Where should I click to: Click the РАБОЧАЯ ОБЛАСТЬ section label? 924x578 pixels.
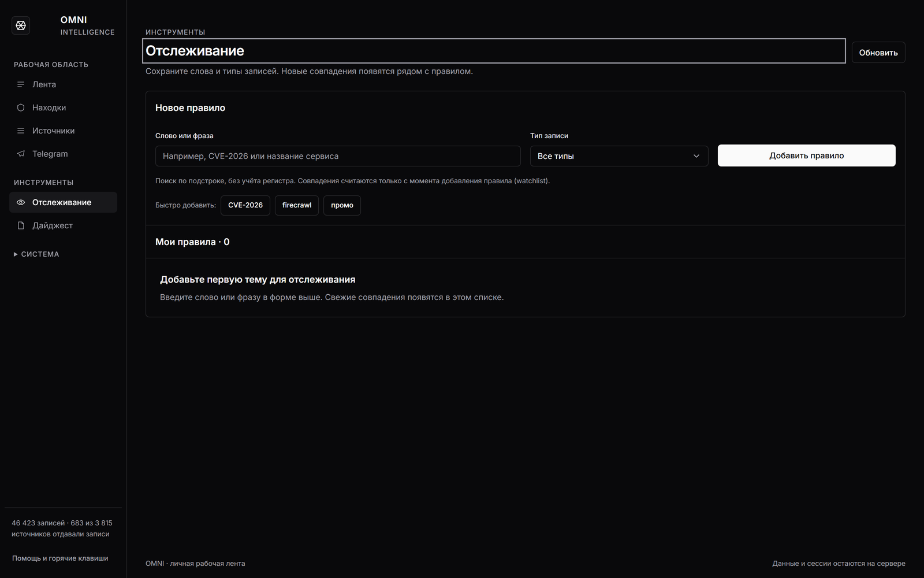tap(51, 65)
